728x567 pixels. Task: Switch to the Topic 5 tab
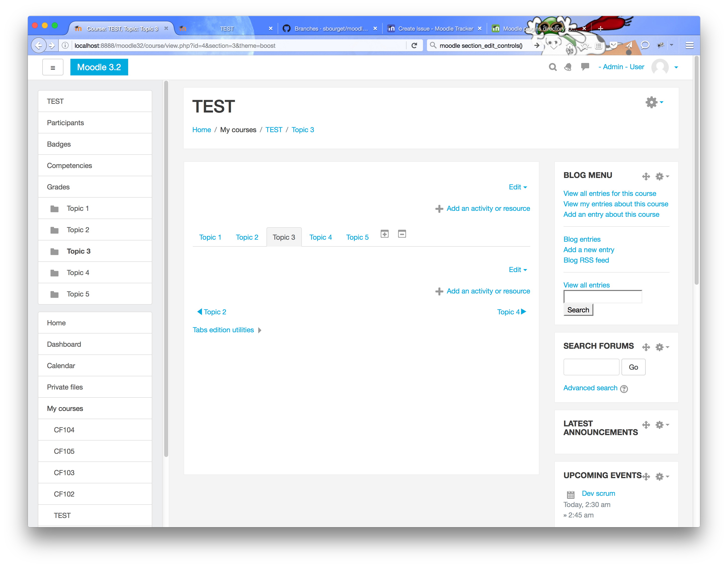pos(357,237)
